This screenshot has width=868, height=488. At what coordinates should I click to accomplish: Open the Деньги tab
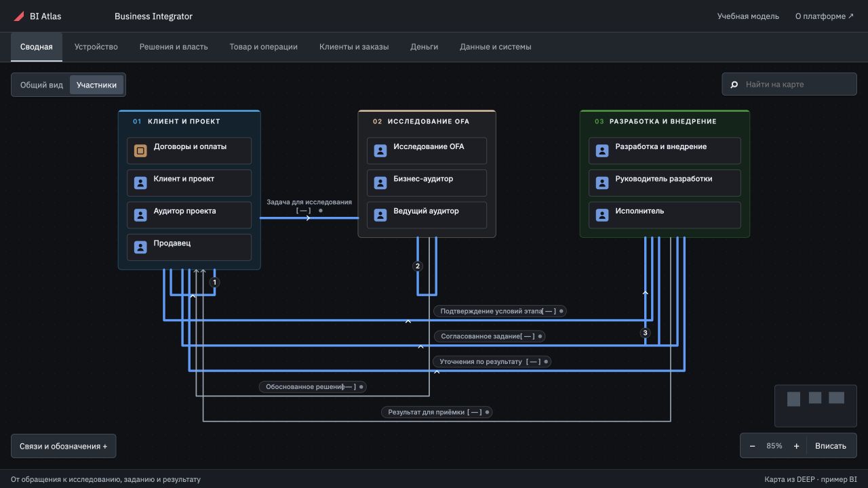point(424,47)
